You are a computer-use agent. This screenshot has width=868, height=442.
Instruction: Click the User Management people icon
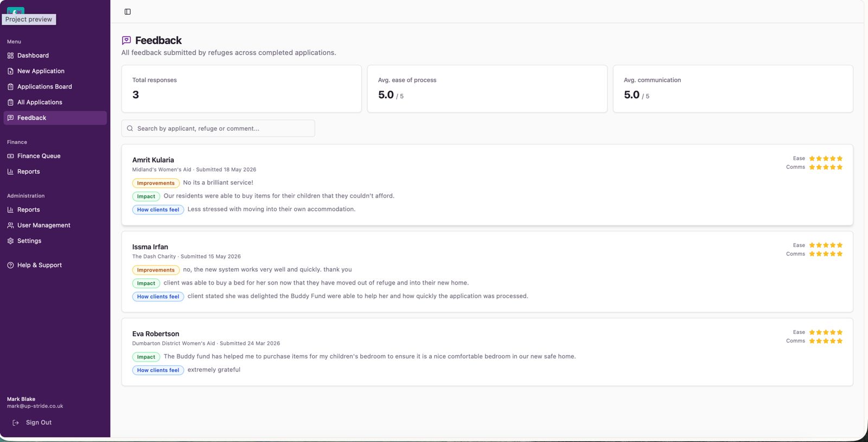coord(10,225)
